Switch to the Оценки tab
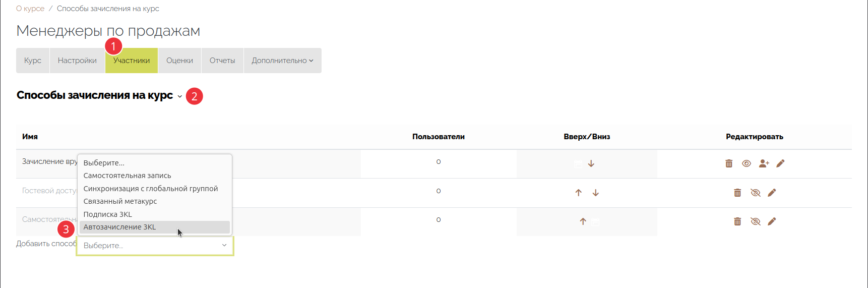This screenshot has width=868, height=288. [179, 61]
